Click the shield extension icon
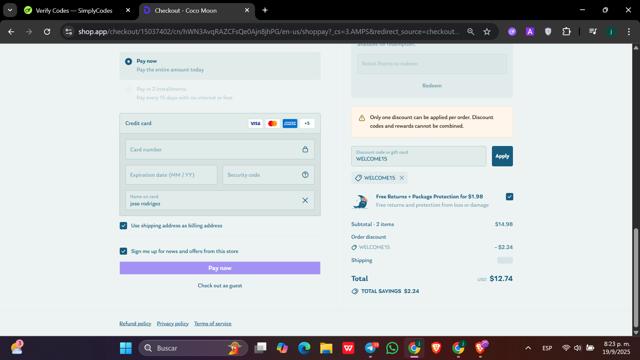 tap(548, 31)
